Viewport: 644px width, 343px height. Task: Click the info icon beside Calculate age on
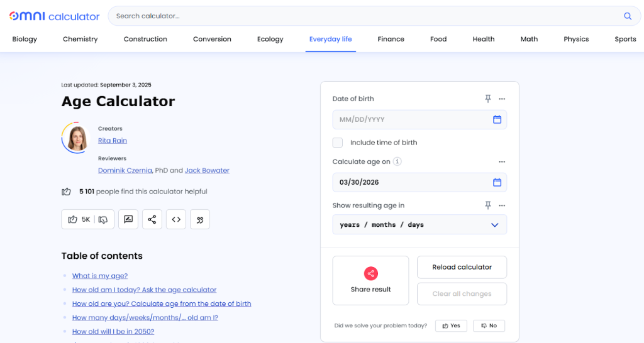(397, 161)
